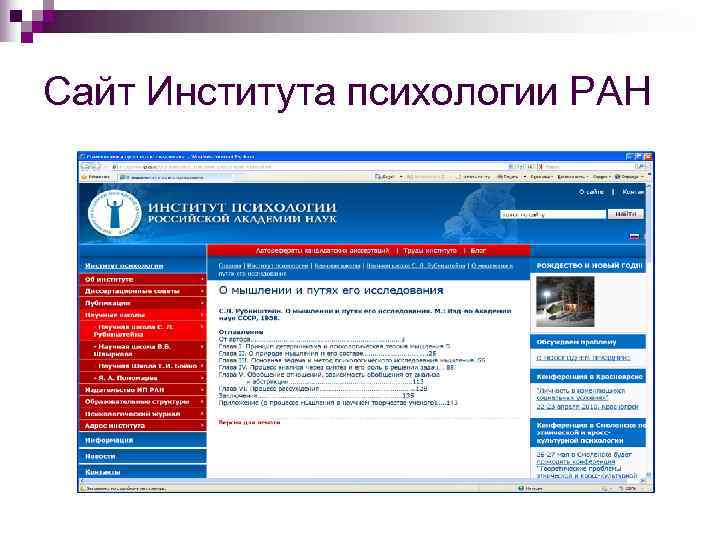
Task: Click the НАЙТИ search button
Action: point(626,214)
